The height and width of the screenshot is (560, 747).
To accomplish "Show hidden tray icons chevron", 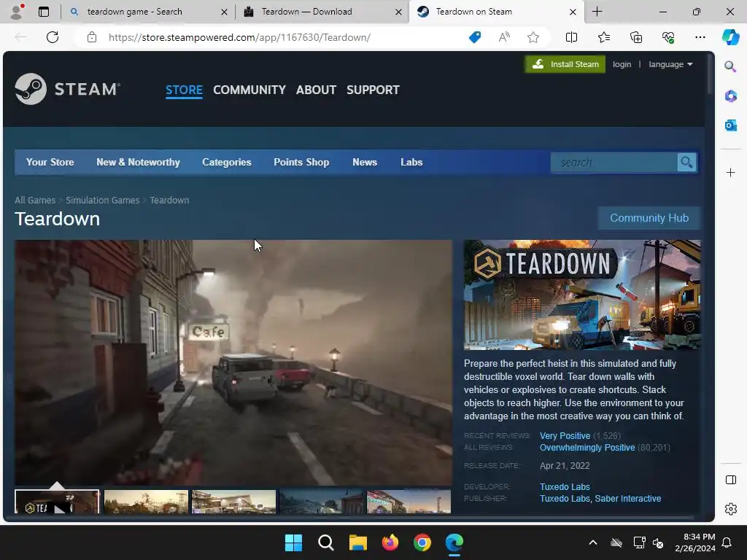I will (592, 542).
